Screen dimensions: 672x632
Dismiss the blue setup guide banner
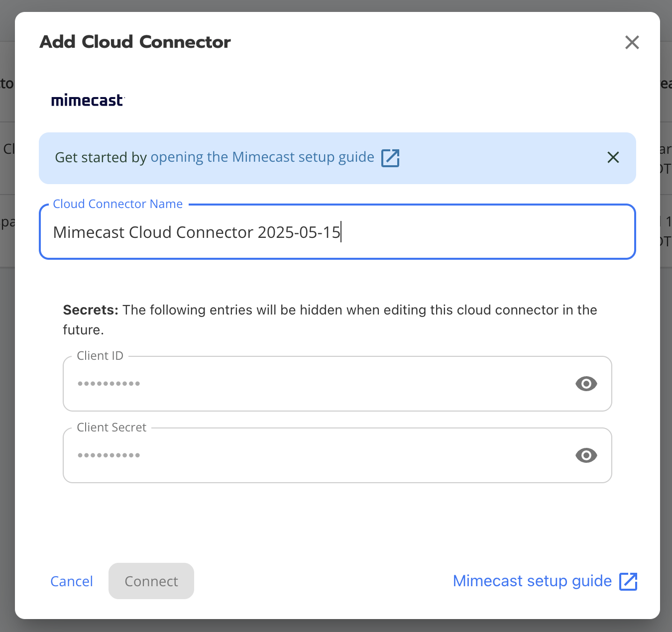(x=613, y=158)
